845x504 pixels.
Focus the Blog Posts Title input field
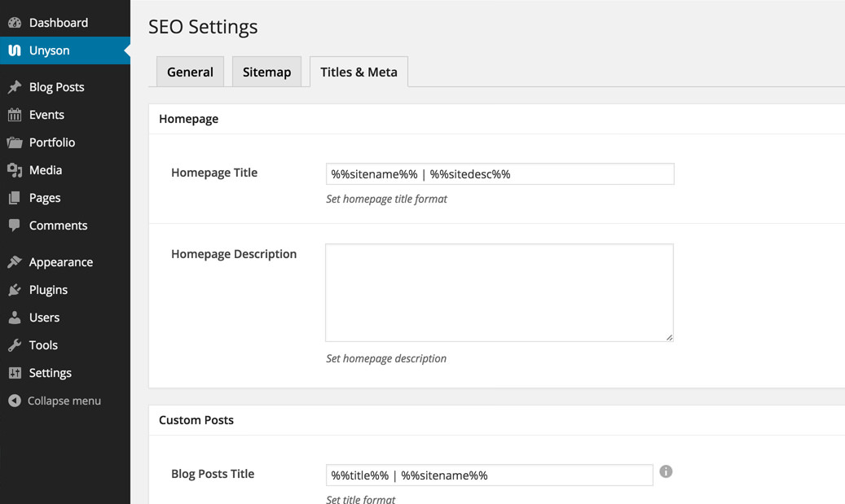point(490,475)
